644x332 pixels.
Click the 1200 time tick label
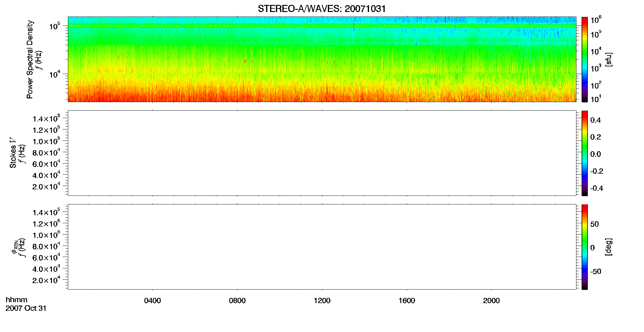point(322,301)
